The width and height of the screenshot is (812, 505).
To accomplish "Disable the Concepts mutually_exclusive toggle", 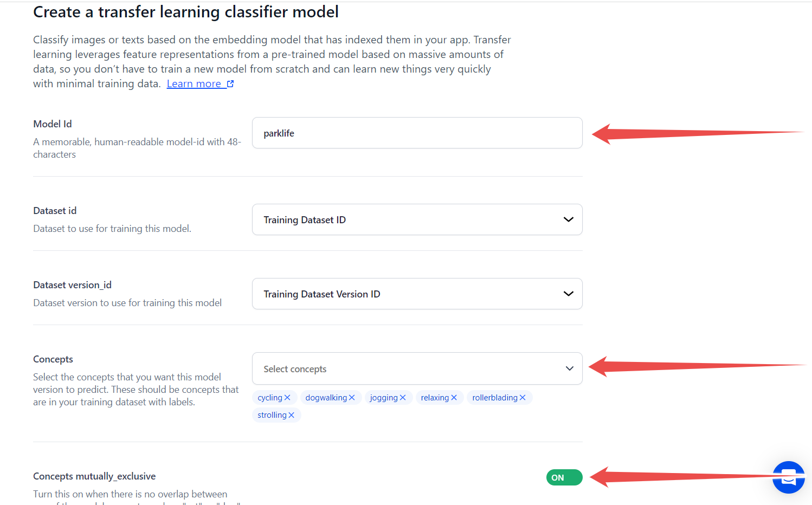I will [564, 477].
